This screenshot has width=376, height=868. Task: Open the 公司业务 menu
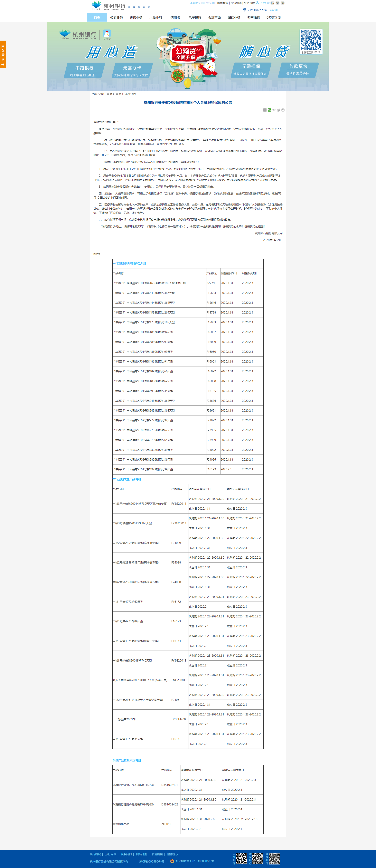pyautogui.click(x=117, y=17)
